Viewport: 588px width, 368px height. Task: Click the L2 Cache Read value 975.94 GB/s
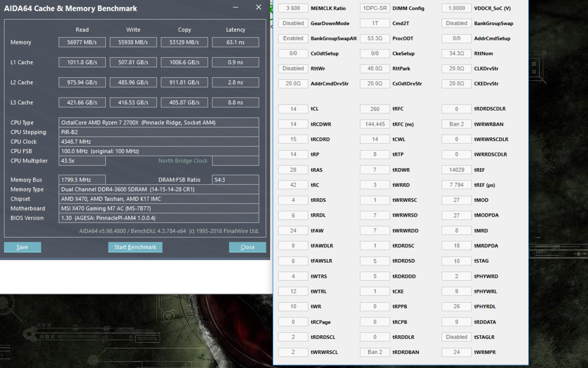(82, 82)
